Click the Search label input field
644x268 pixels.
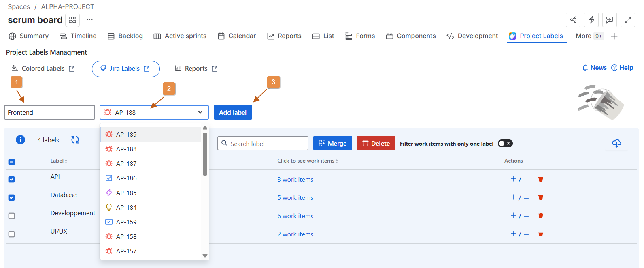pyautogui.click(x=263, y=143)
